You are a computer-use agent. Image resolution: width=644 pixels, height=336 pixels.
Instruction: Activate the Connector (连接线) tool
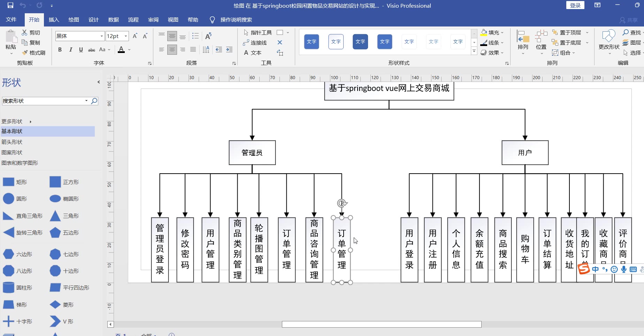tap(255, 43)
